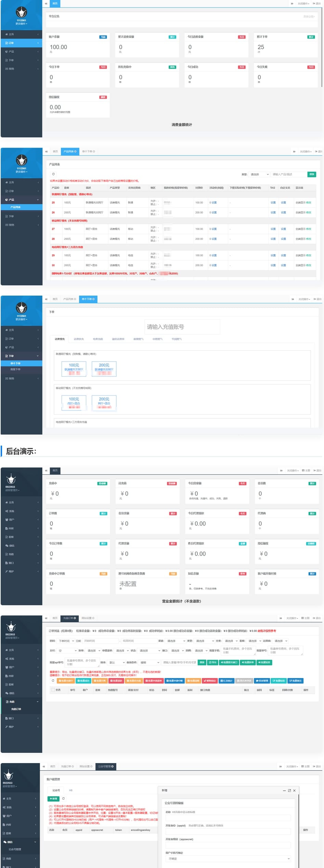Refresh the 产品列表 table with reload icon
Screen dimensions: 324x868
(53, 174)
